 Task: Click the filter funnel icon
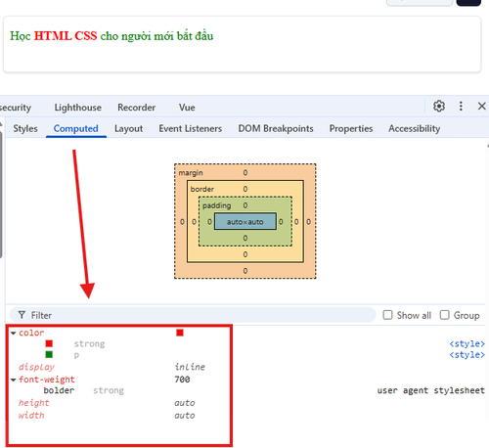tap(22, 315)
